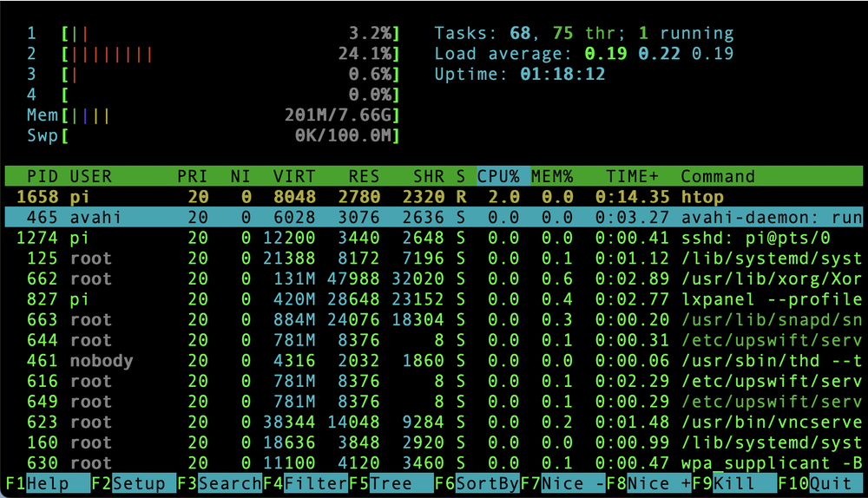
Task: Click F7 Nice - to lower niceness
Action: (x=562, y=483)
